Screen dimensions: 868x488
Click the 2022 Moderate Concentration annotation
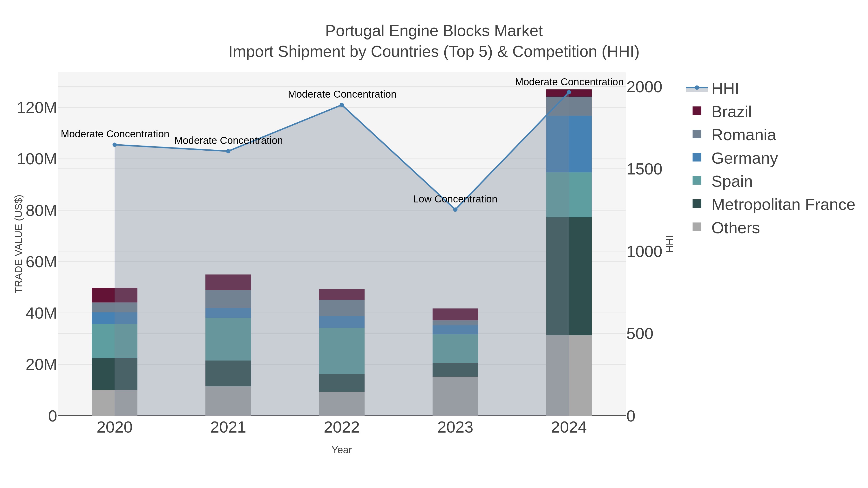342,94
